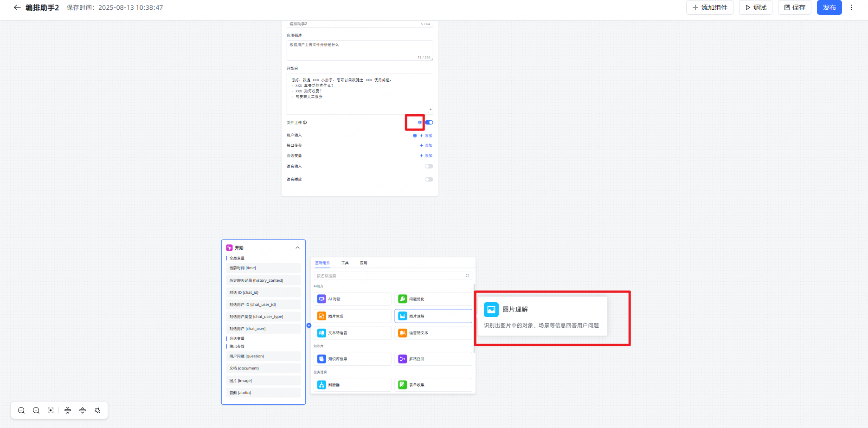Viewport: 868px width, 428px height.
Task: Toggle the 文件上传 switch
Action: tap(429, 123)
